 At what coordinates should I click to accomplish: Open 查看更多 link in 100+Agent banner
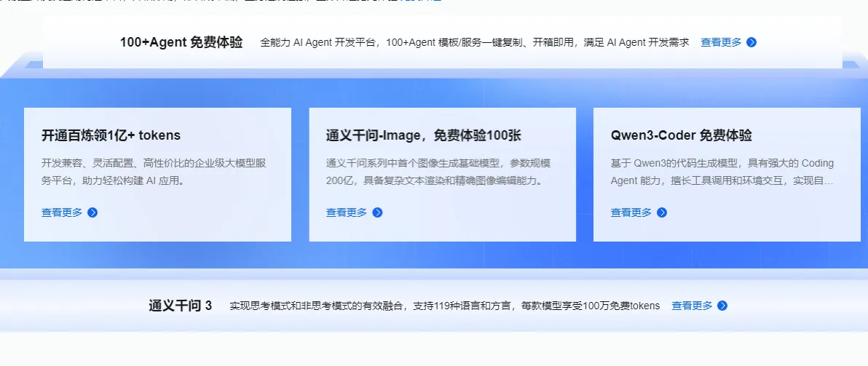721,43
